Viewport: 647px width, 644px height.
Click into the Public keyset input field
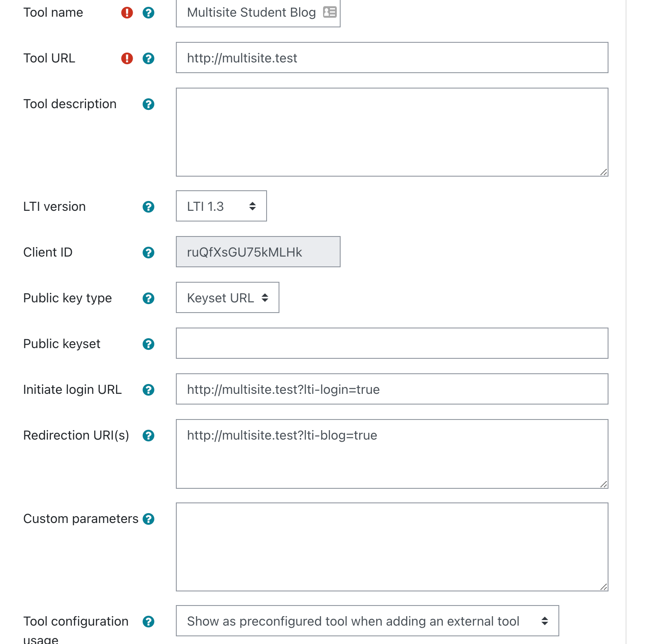[x=392, y=343]
